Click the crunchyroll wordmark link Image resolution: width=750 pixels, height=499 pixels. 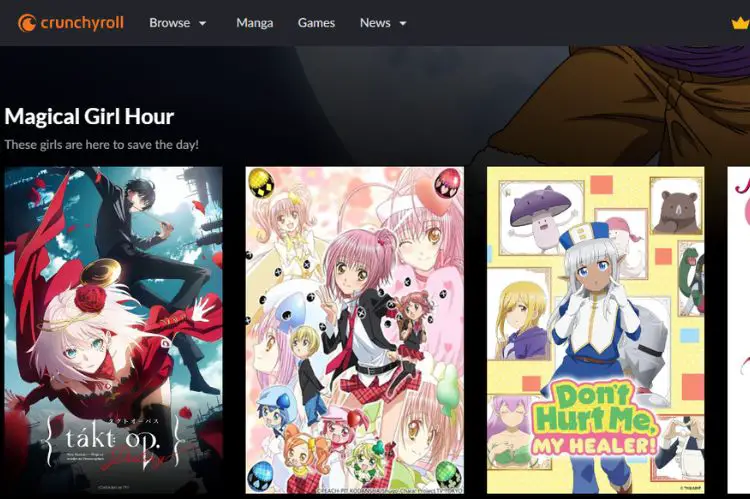[x=82, y=23]
